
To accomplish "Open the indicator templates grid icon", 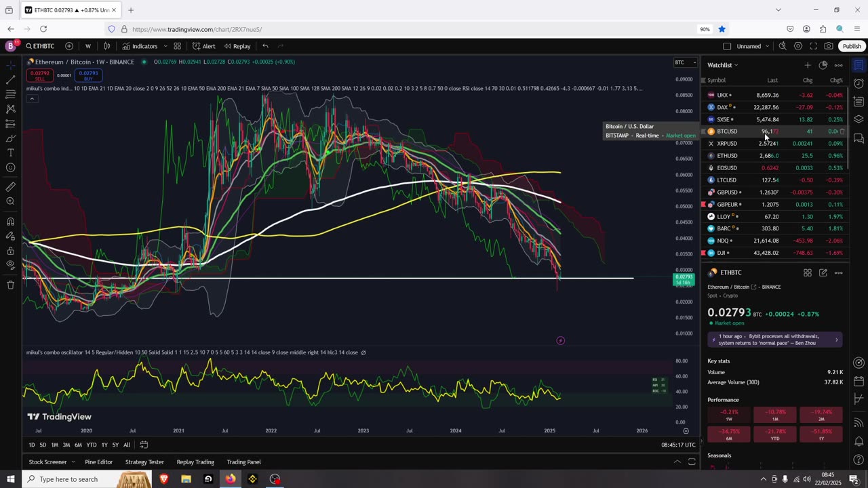I will pos(177,46).
